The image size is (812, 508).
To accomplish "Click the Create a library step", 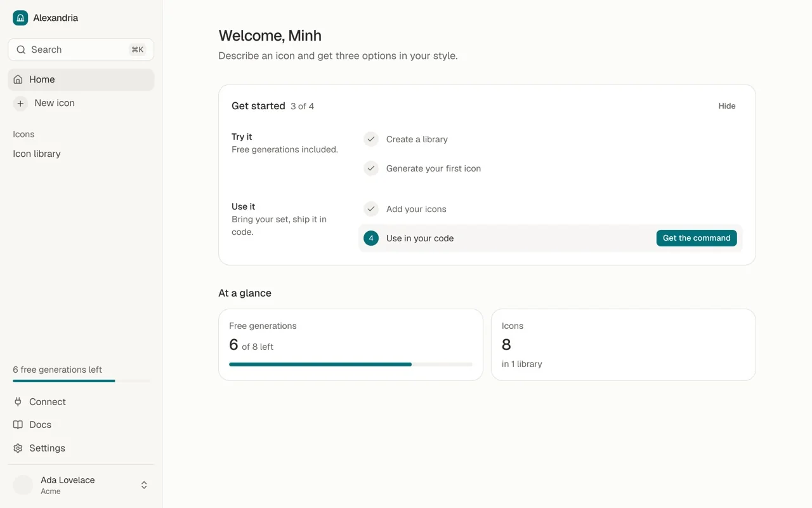I will point(551,139).
